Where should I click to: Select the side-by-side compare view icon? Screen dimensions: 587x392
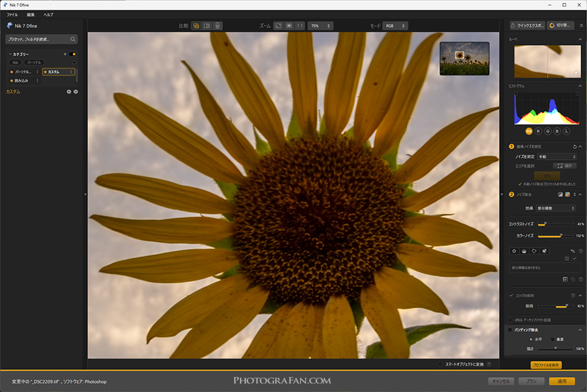pos(217,26)
